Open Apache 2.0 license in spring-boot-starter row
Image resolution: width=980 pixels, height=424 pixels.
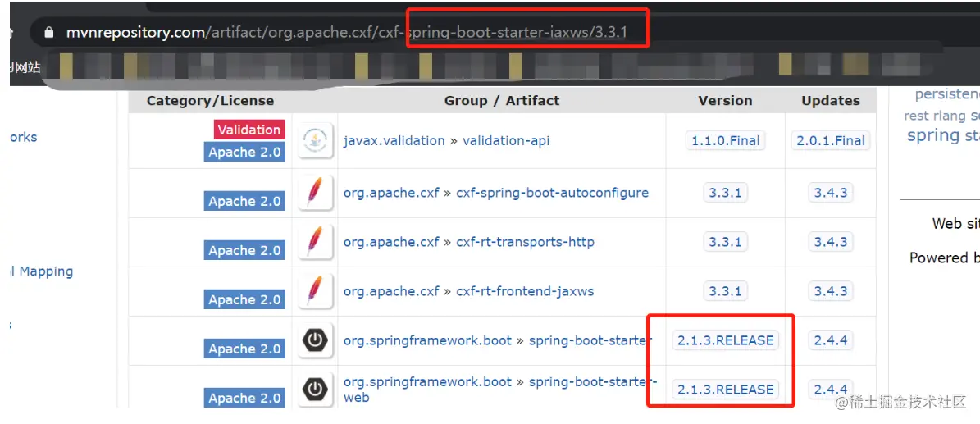point(244,349)
